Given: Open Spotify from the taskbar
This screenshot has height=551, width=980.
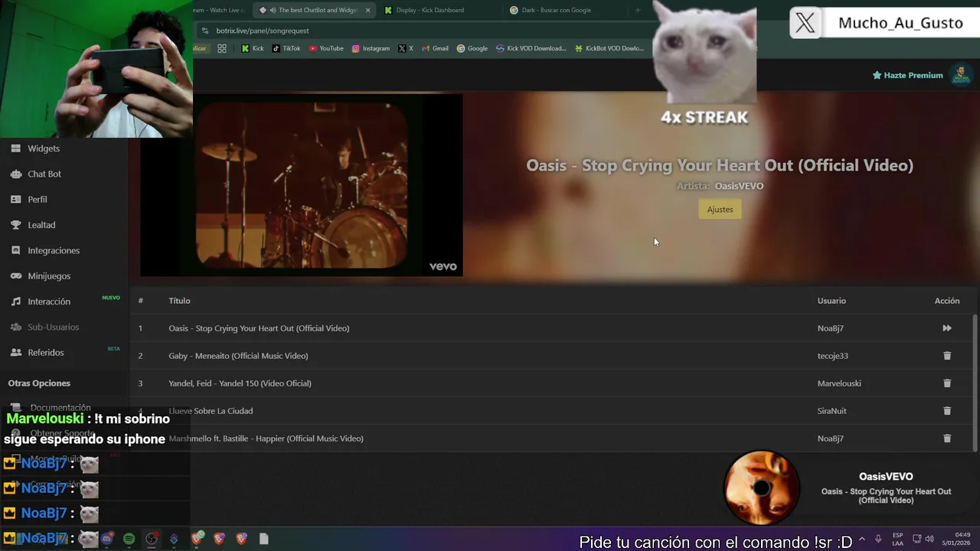Looking at the screenshot, I should 129,539.
